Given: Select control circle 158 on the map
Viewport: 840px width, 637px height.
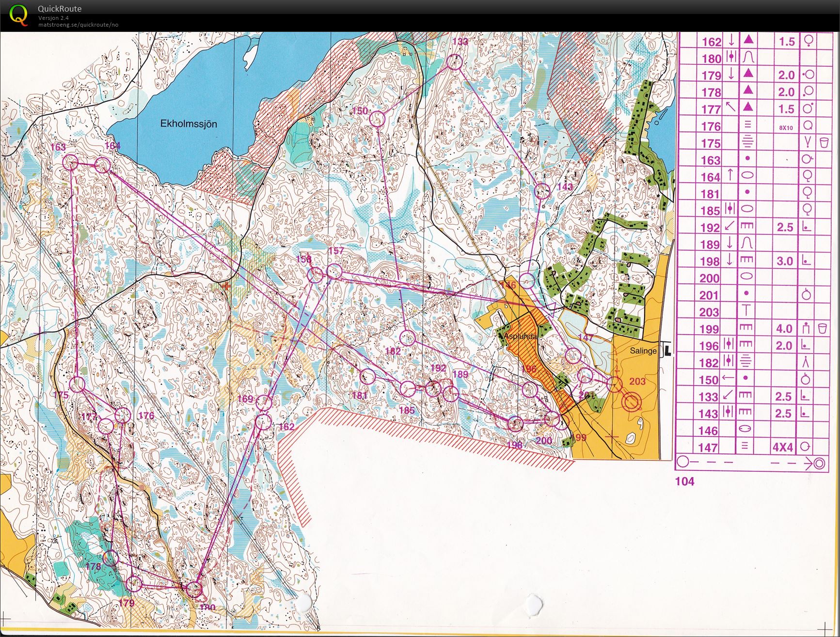Looking at the screenshot, I should tap(316, 276).
